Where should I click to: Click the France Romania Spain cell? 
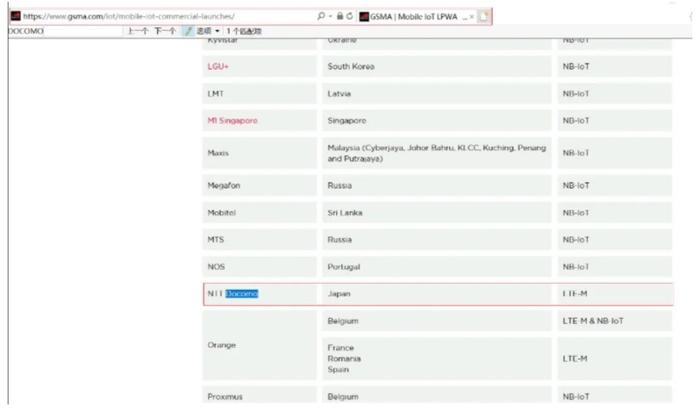point(437,359)
